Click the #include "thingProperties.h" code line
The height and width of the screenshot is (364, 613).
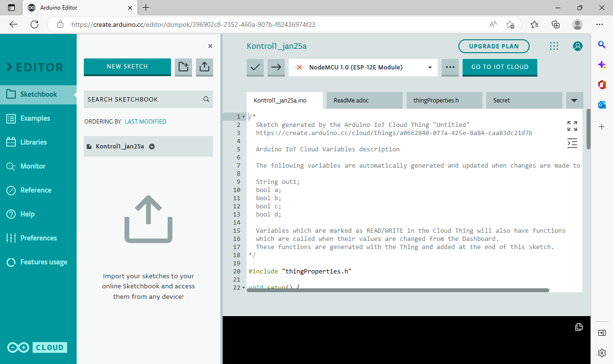point(300,271)
